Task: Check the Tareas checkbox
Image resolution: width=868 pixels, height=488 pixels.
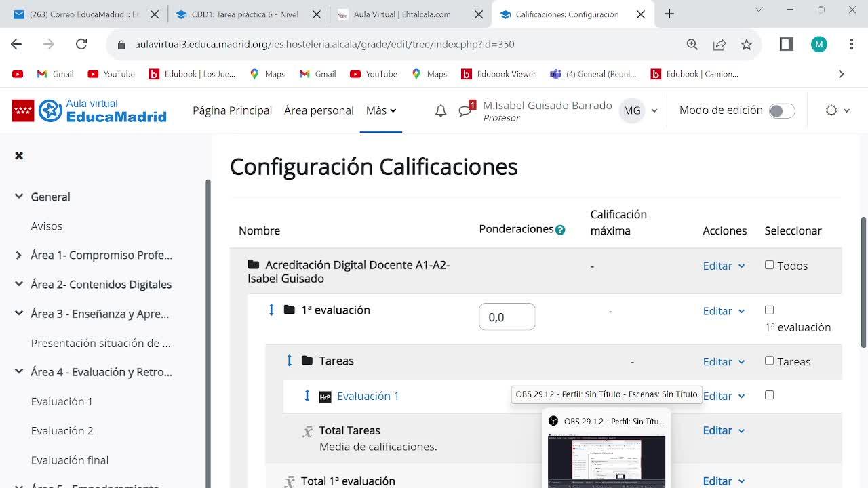Action: [769, 361]
